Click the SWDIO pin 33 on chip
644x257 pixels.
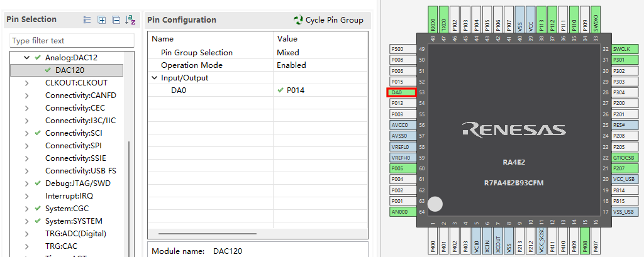pos(596,19)
